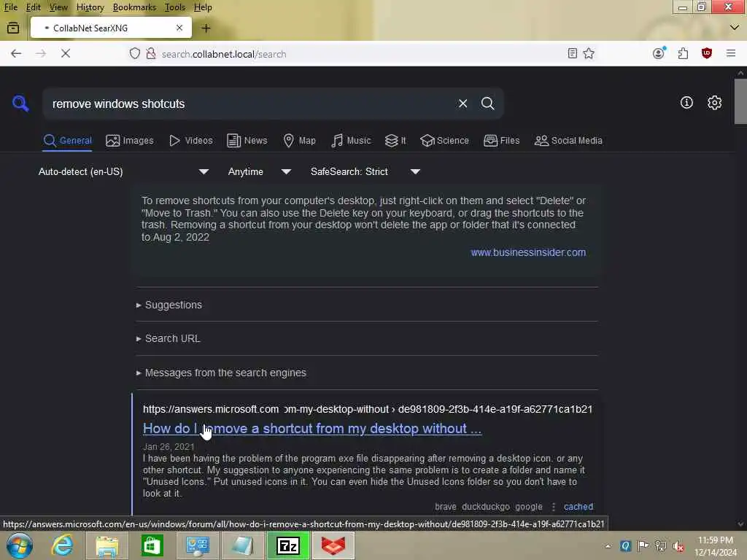The height and width of the screenshot is (560, 747).
Task: Open 'How do I remove a shortcut' result
Action: pyautogui.click(x=312, y=429)
